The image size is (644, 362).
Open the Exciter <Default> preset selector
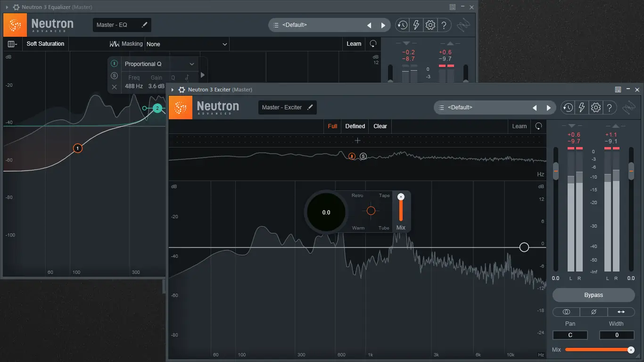point(495,107)
